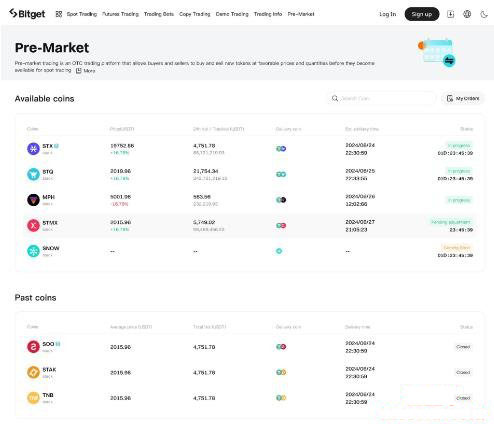This screenshot has height=424, width=494.
Task: Open the Spot Trading menu
Action: (x=82, y=14)
